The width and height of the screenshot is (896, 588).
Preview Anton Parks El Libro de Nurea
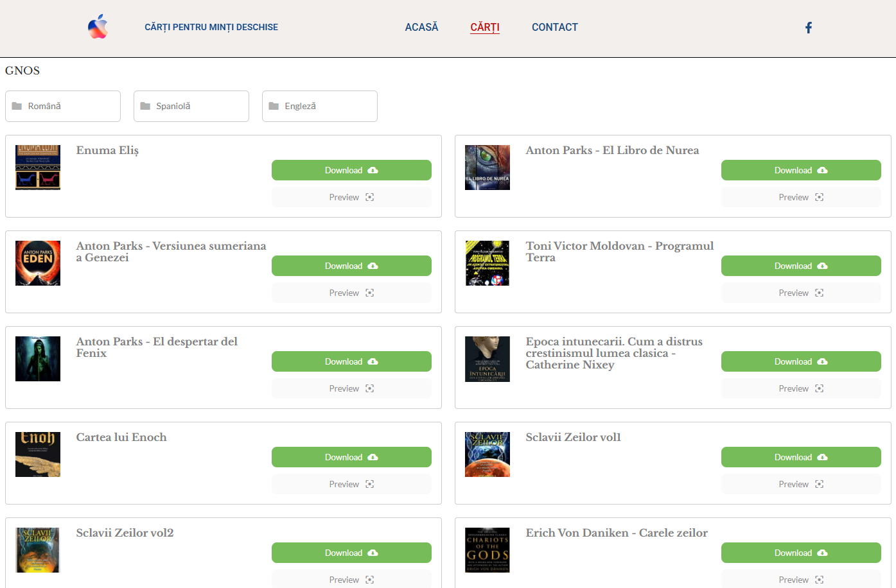coord(801,197)
